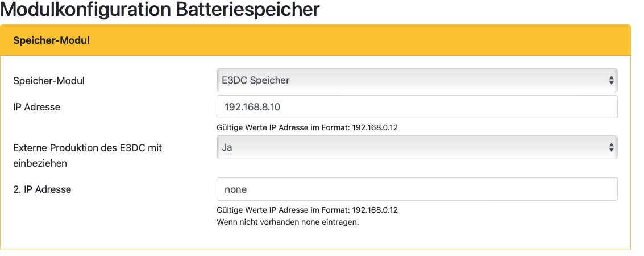Click the Externe Produktion des E3DC label
The width and height of the screenshot is (644, 256).
click(88, 148)
